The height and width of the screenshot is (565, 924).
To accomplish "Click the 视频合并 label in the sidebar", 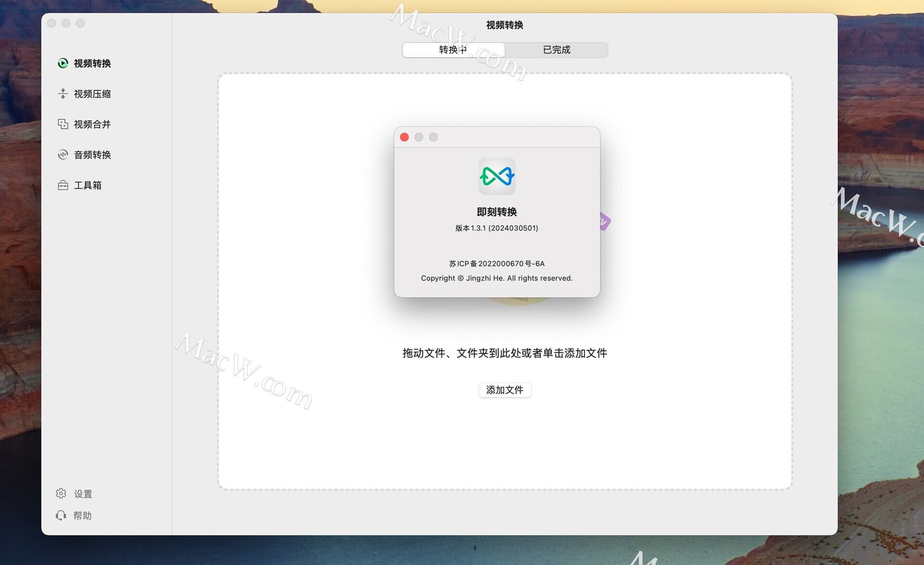I will click(x=92, y=124).
